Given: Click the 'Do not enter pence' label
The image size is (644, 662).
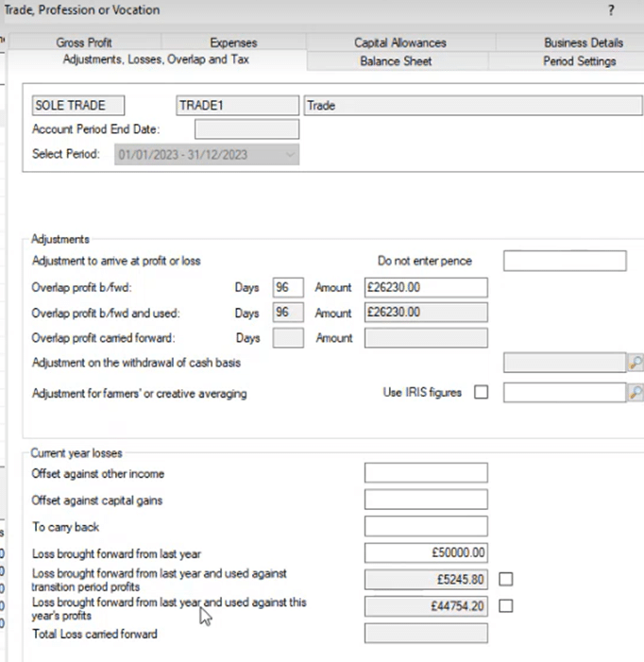Looking at the screenshot, I should (x=425, y=261).
